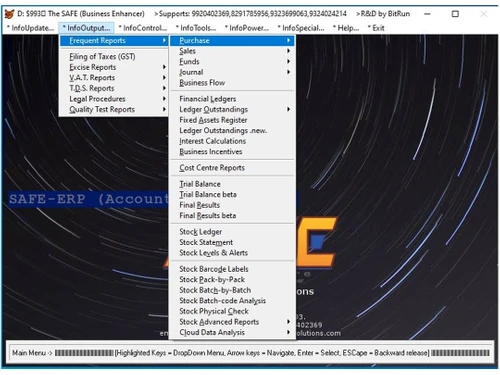Screen dimensions: 500x375
Task: Open the InfoUpdate menu
Action: click(30, 28)
